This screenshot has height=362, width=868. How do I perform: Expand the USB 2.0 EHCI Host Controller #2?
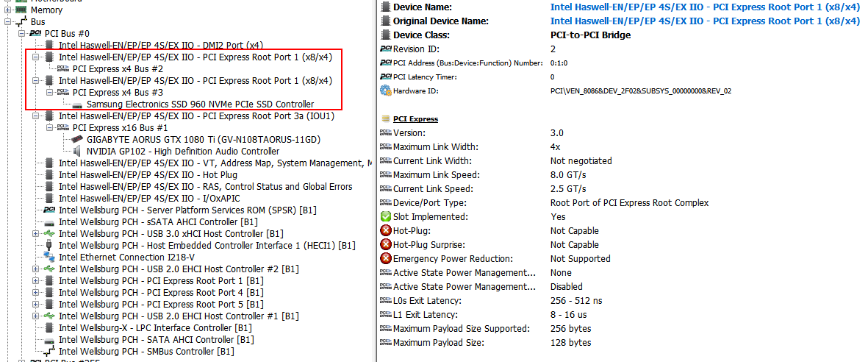(35, 269)
